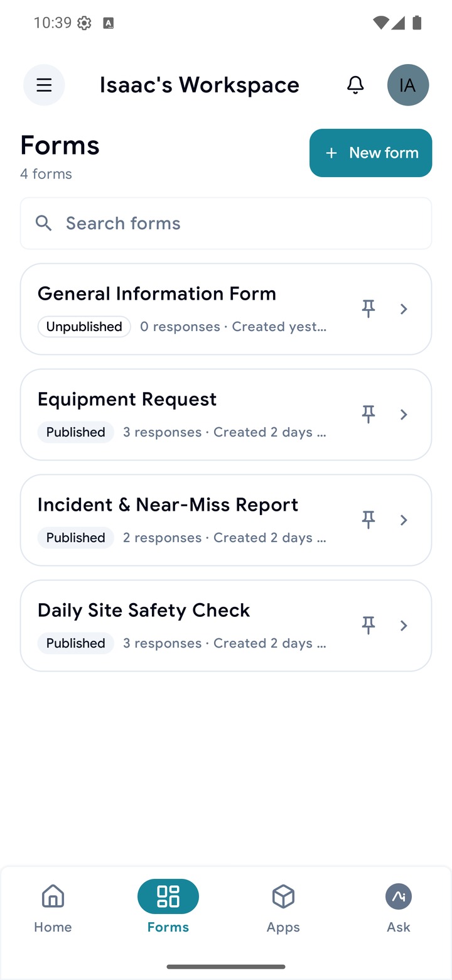This screenshot has width=452, height=980.
Task: Focus the Search forms field
Action: [226, 224]
